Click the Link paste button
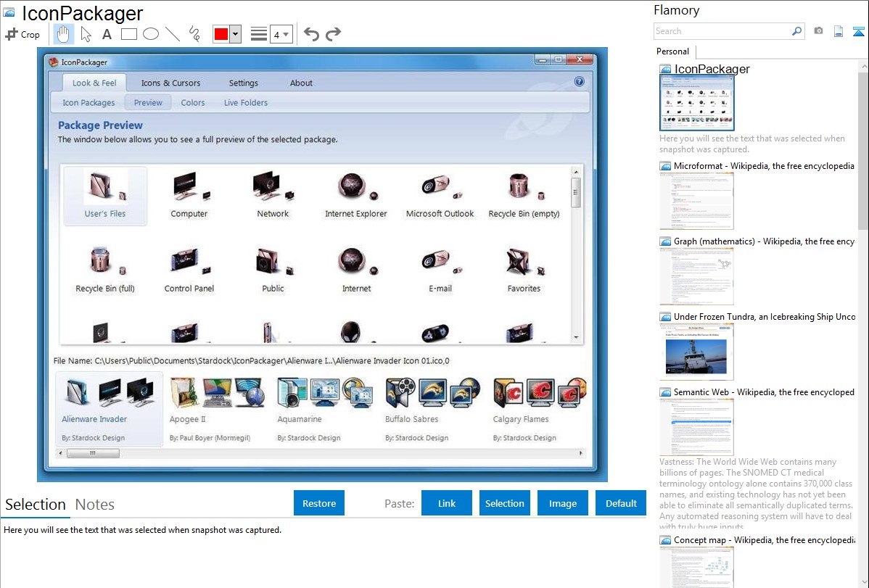This screenshot has width=869, height=588. point(447,503)
